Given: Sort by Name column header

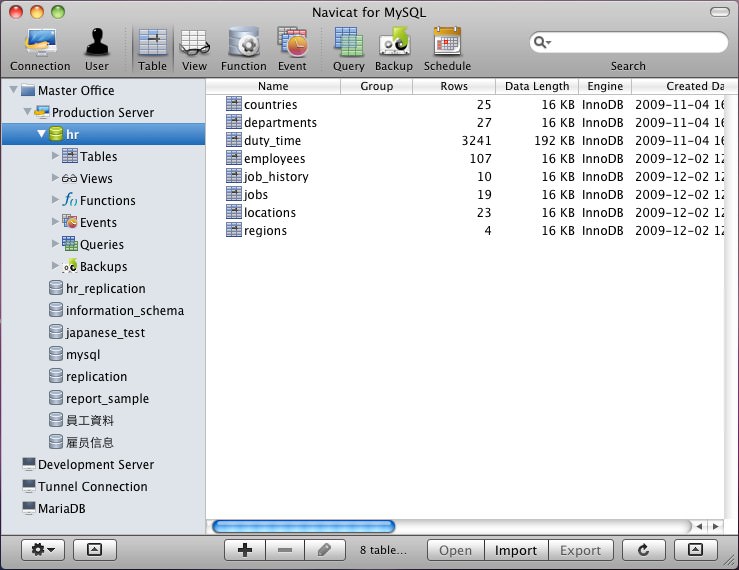Looking at the screenshot, I should pyautogui.click(x=273, y=86).
